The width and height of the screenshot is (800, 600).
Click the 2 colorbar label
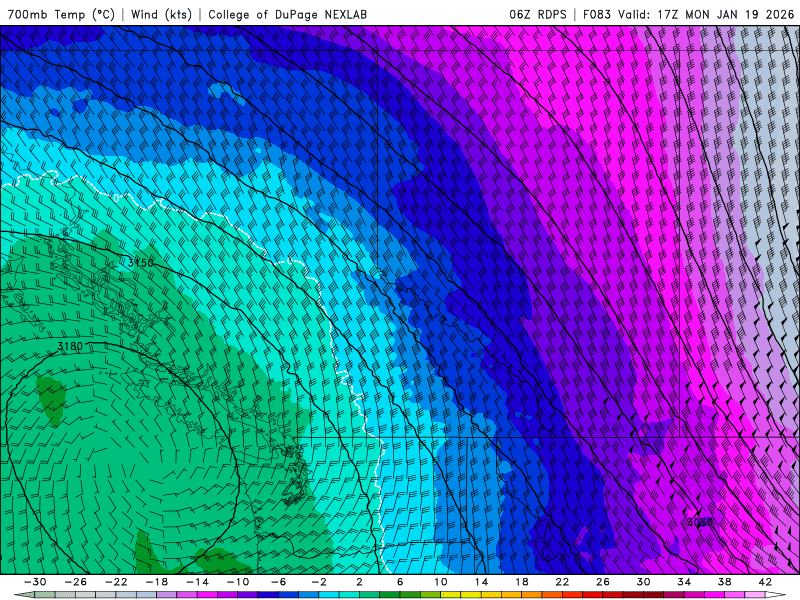(x=360, y=582)
